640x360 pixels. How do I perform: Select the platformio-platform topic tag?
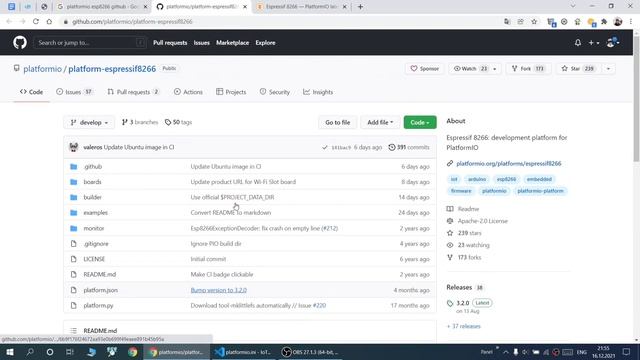click(x=540, y=191)
